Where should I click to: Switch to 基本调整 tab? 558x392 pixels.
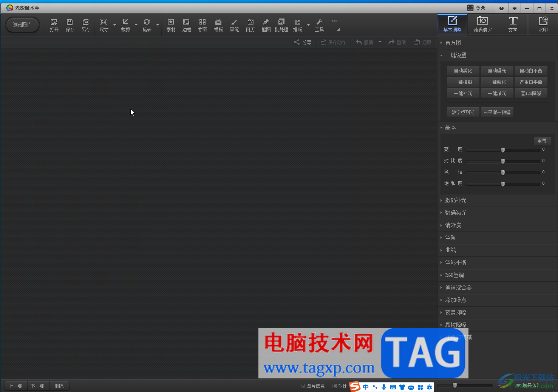pos(452,25)
